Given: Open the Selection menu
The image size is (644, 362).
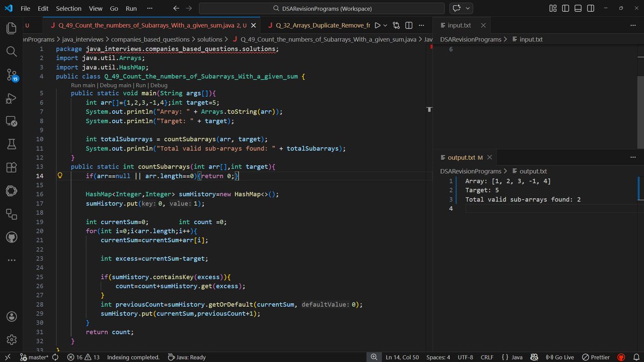Looking at the screenshot, I should click(x=69, y=9).
